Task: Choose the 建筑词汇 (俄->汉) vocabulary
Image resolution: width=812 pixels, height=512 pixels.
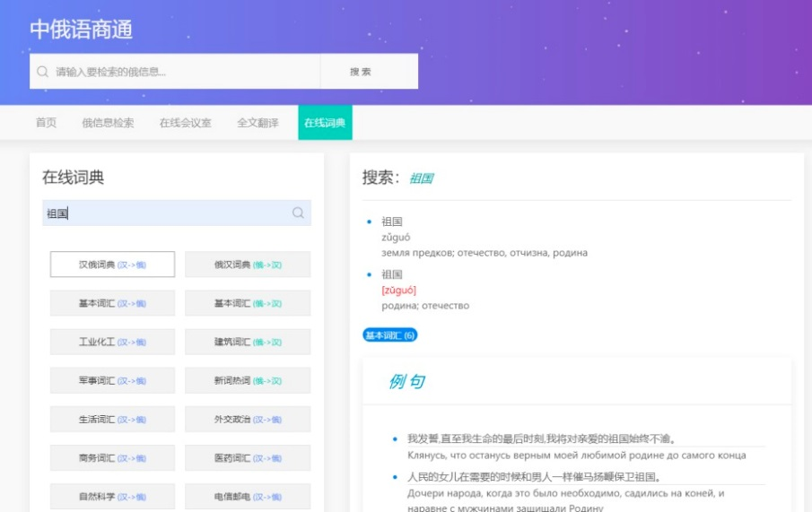Action: tap(248, 342)
